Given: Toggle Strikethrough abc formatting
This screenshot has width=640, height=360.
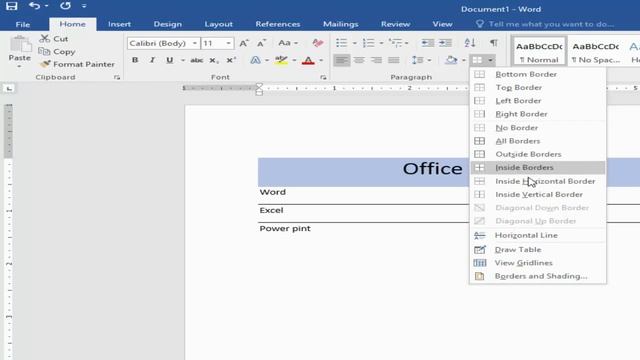Looking at the screenshot, I should pos(196,60).
